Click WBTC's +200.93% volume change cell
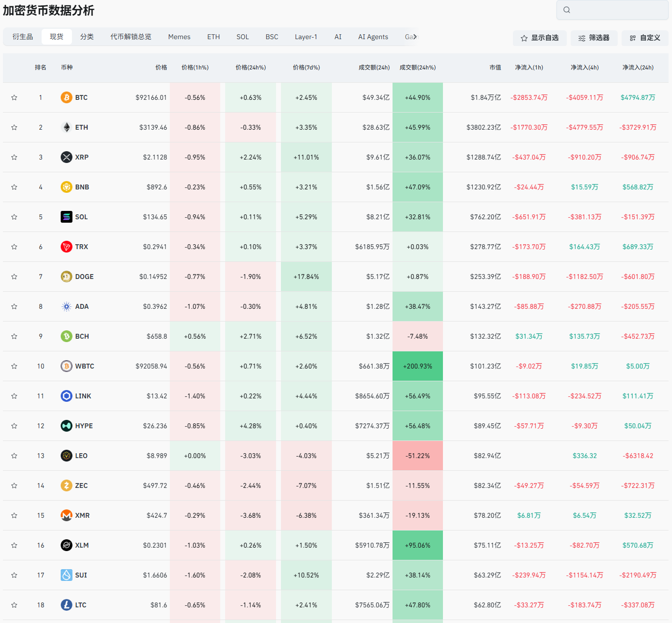This screenshot has width=672, height=623. (x=417, y=366)
